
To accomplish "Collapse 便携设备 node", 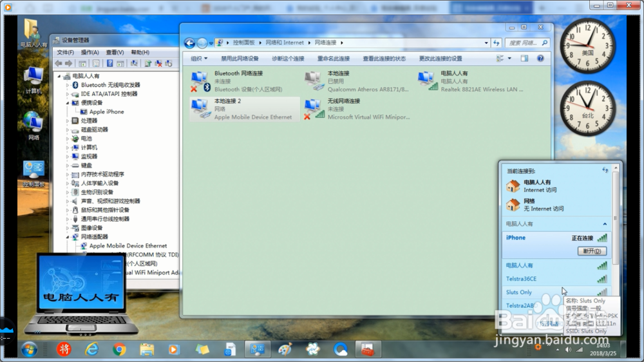I will (x=68, y=102).
